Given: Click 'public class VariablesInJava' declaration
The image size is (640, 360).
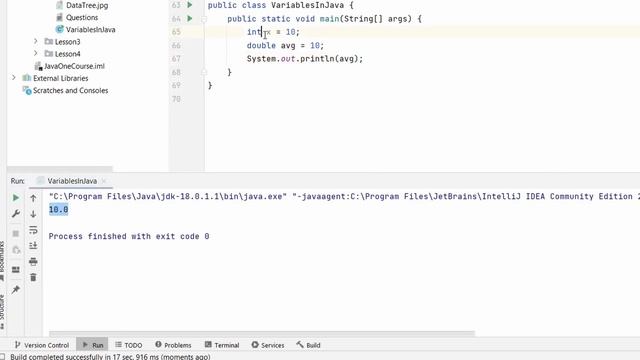Looking at the screenshot, I should pos(280,5).
